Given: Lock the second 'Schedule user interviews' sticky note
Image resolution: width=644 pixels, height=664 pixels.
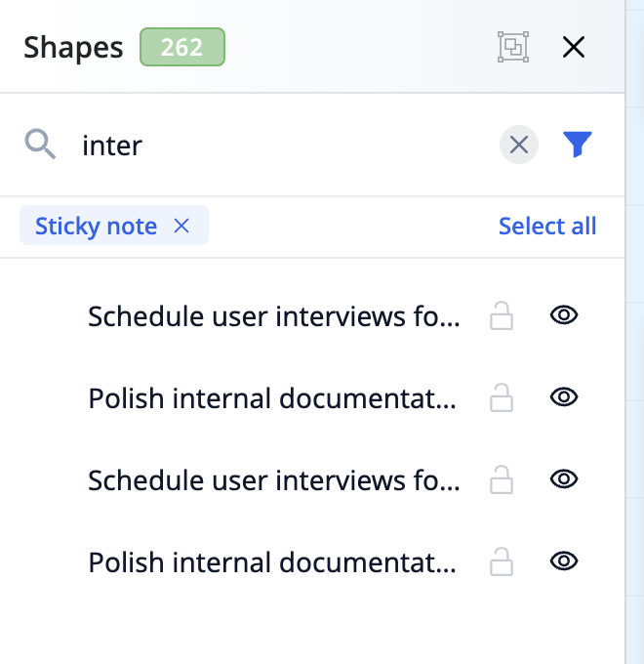Looking at the screenshot, I should point(502,479).
